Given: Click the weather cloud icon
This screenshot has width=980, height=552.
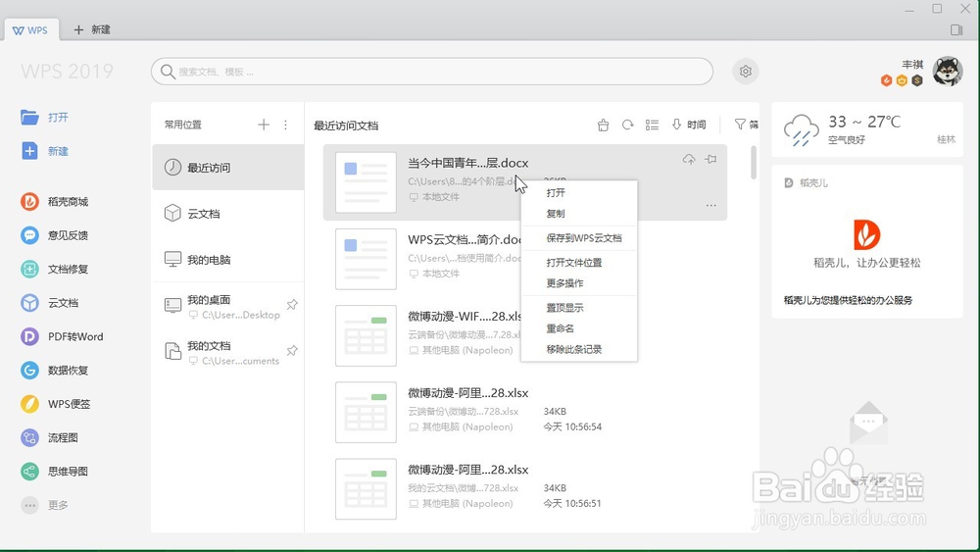Looking at the screenshot, I should point(802,129).
